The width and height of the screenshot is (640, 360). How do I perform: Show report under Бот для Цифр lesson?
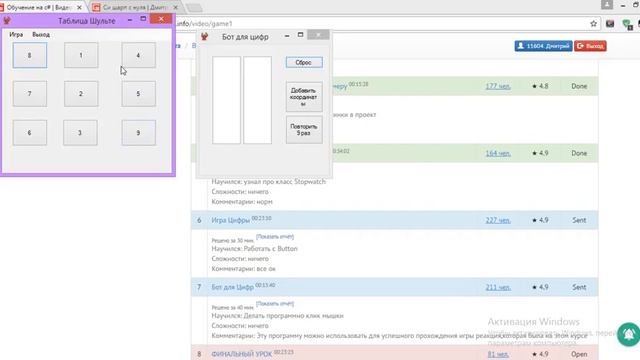[275, 304]
